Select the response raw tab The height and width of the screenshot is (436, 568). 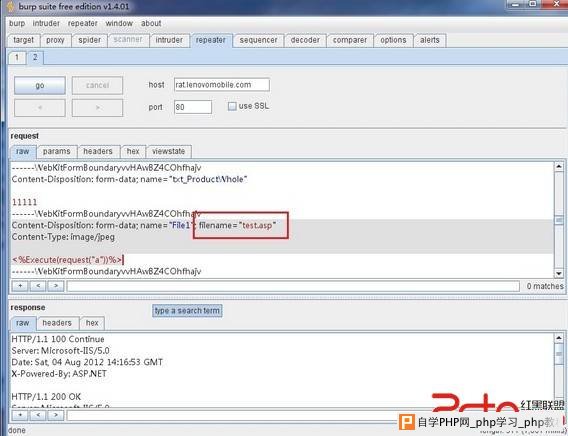click(x=22, y=323)
